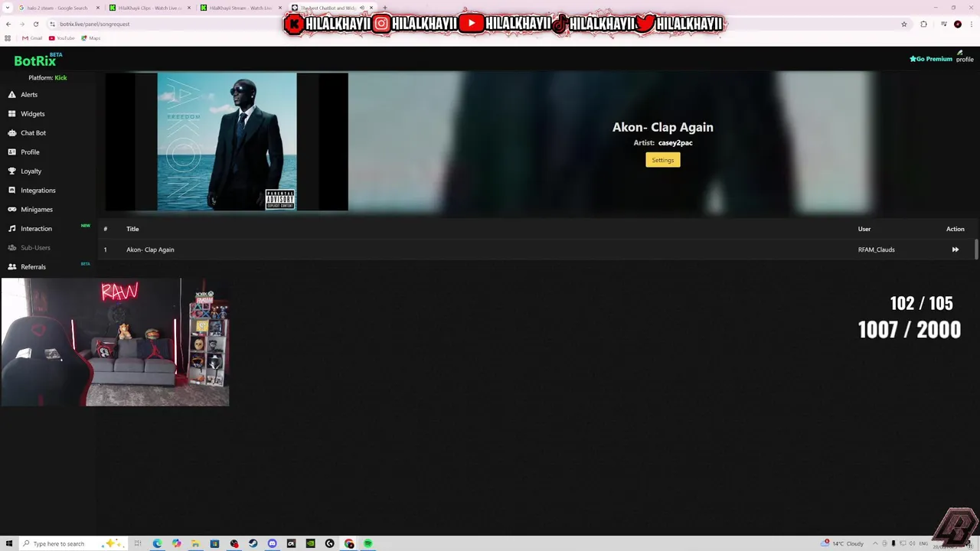The width and height of the screenshot is (980, 551).
Task: Click the song queue scrollbar
Action: tap(976, 249)
